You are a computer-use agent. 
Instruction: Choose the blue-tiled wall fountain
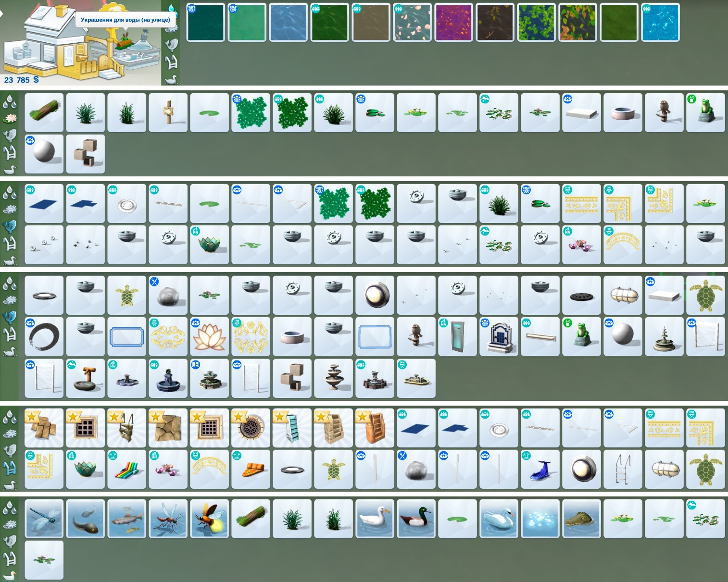pos(499,336)
